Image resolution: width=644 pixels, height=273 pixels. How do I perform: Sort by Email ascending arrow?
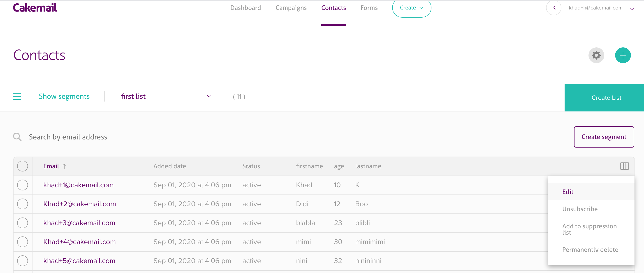64,166
